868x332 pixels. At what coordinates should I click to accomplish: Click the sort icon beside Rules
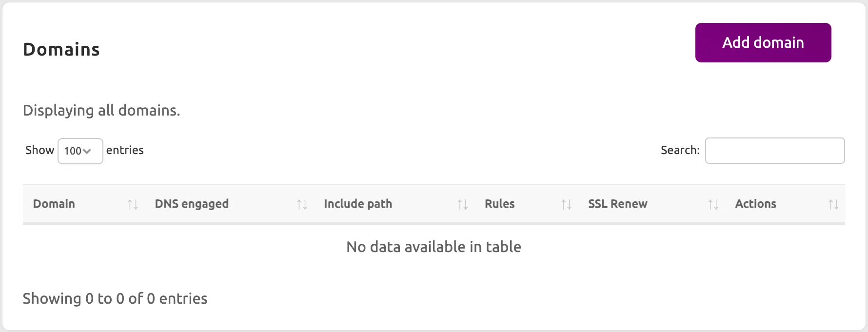pos(566,204)
